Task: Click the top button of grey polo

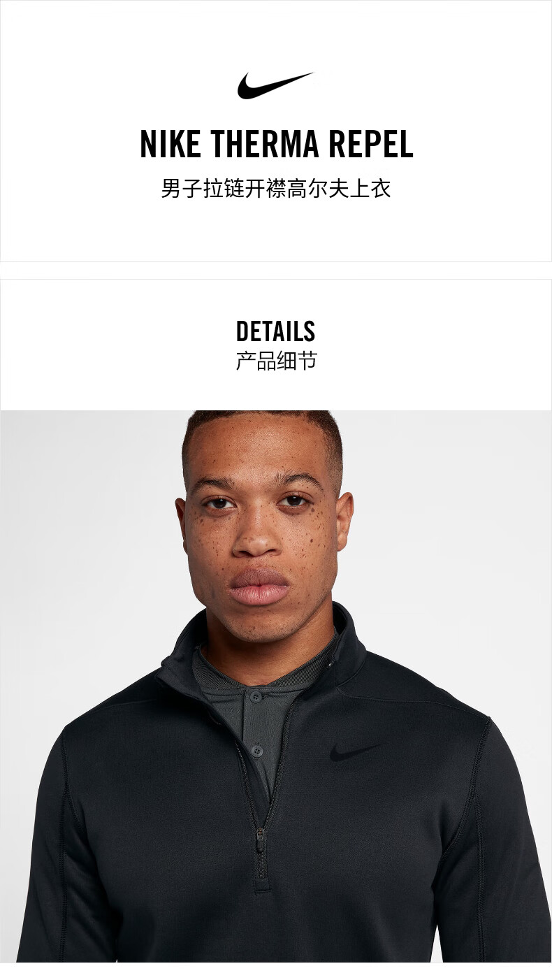Action: 256,696
